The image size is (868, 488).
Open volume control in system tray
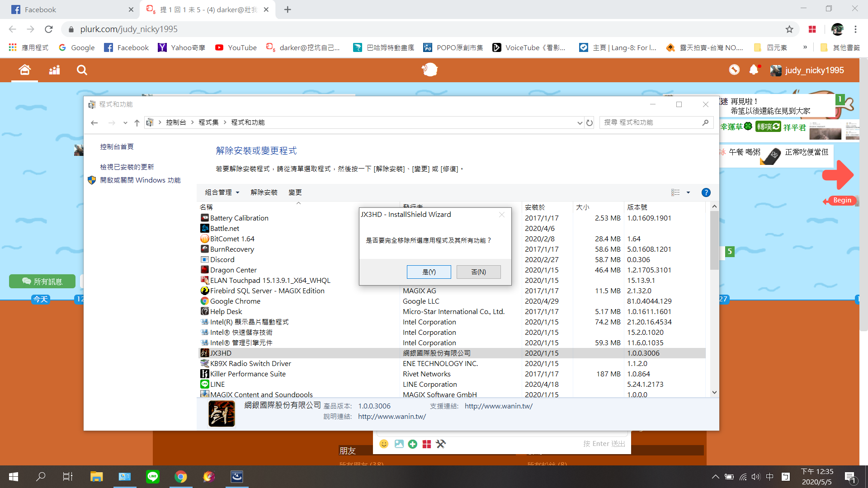coord(756,477)
